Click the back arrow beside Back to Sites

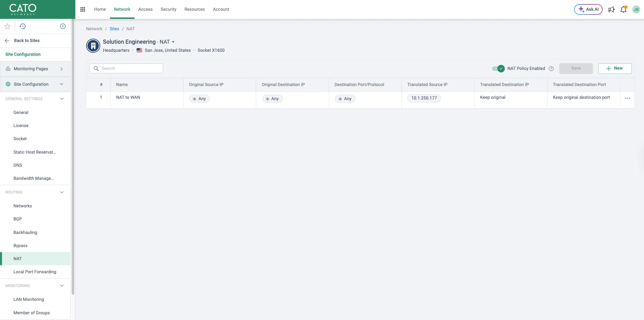(x=7, y=41)
